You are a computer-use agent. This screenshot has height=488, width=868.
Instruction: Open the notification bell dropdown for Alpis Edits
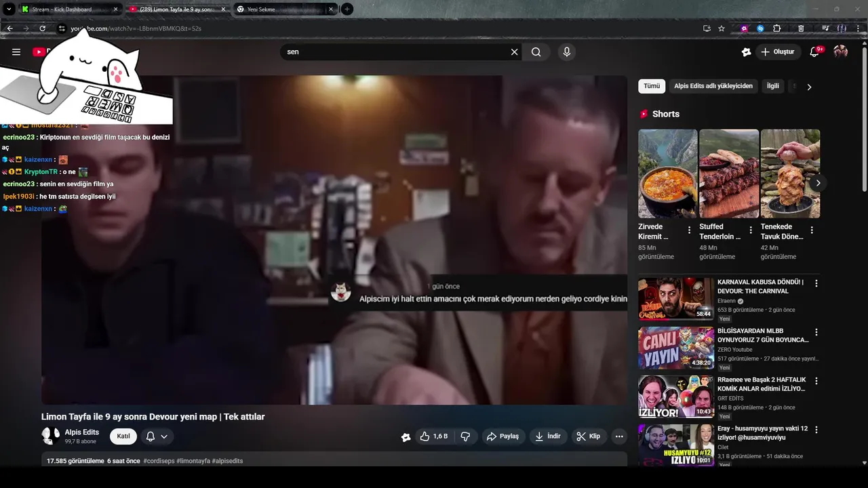157,436
